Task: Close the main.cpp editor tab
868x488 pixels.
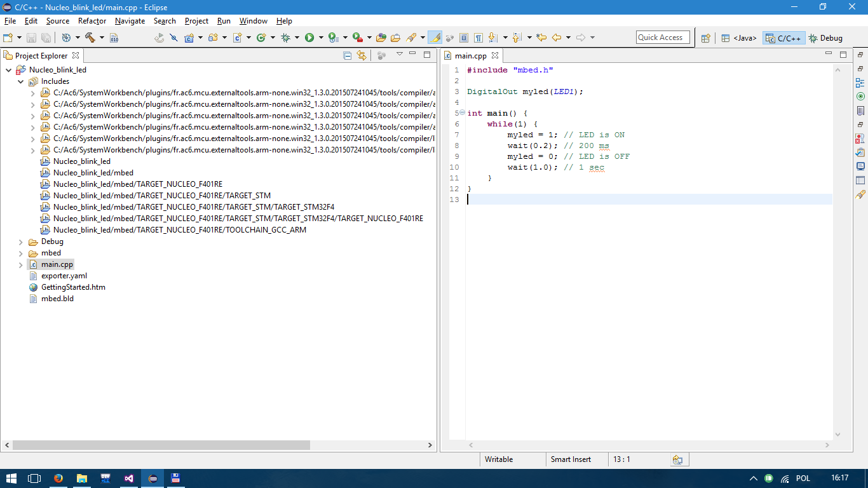Action: click(x=496, y=56)
